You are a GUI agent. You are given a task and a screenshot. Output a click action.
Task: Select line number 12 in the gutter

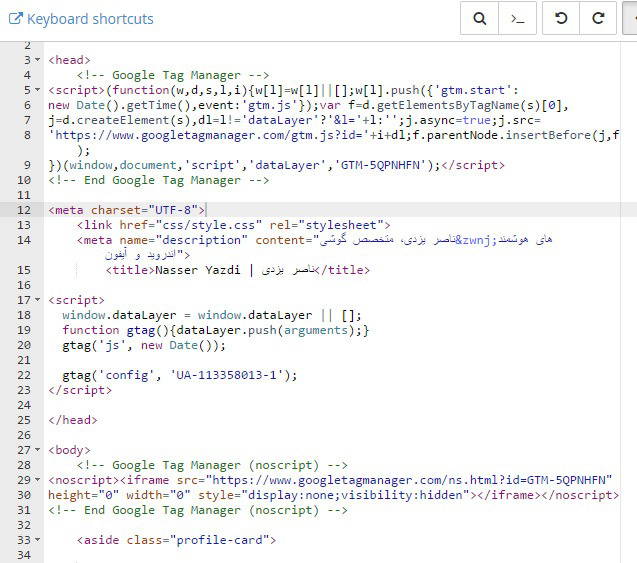pos(24,210)
